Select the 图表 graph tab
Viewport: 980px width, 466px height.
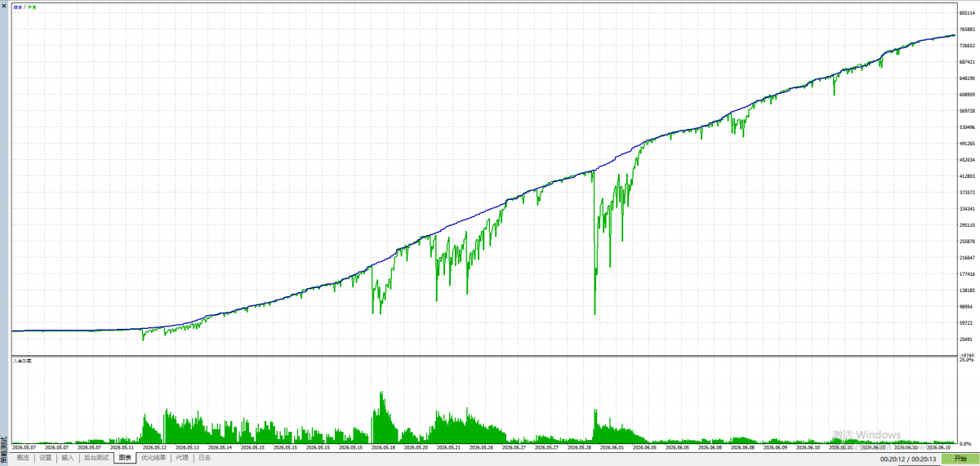125,458
